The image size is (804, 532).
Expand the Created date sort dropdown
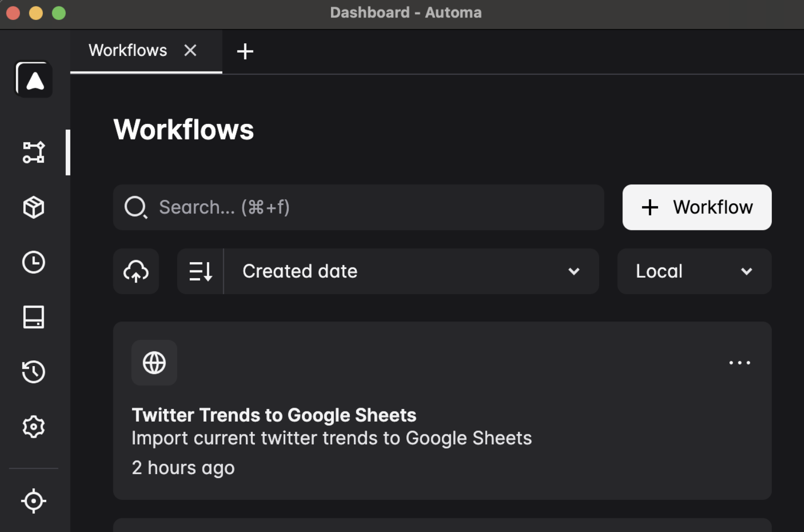coord(411,271)
